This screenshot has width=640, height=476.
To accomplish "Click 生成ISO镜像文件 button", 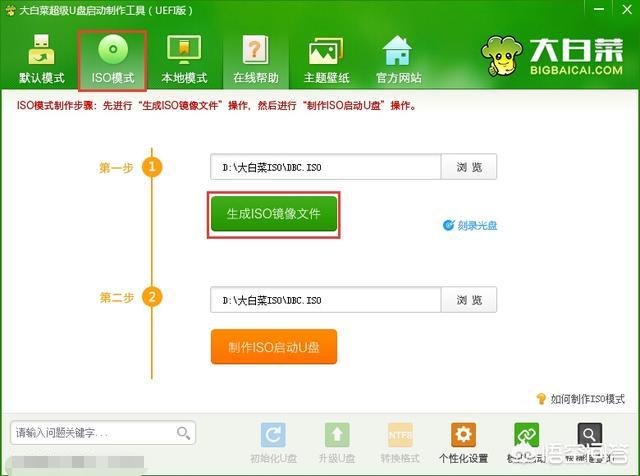I will tap(274, 214).
